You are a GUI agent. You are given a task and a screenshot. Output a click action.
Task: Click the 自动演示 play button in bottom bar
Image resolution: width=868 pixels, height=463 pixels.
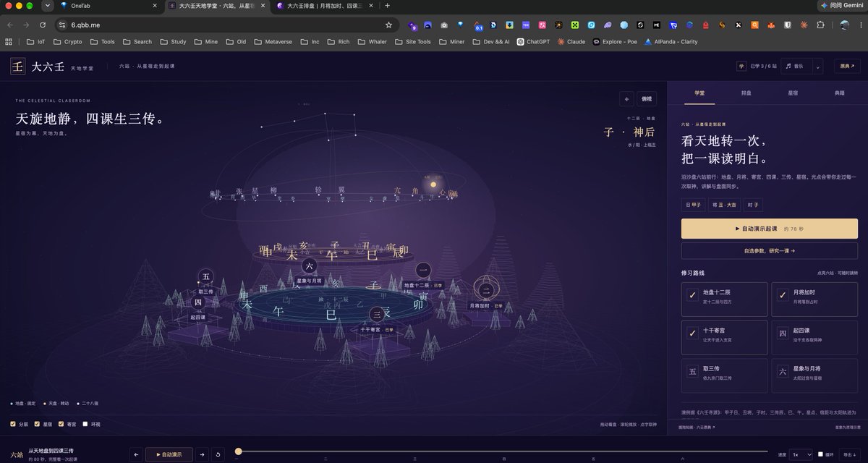tap(169, 454)
